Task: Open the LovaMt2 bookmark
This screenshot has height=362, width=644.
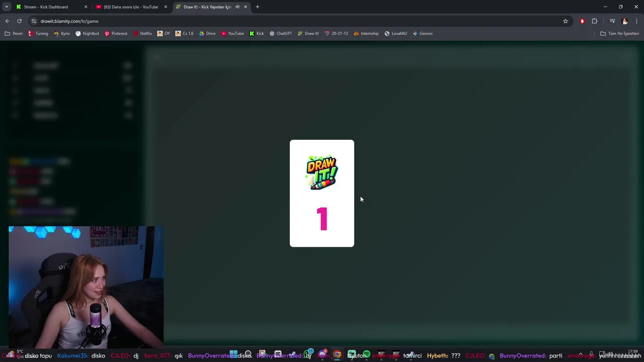Action: tap(396, 34)
